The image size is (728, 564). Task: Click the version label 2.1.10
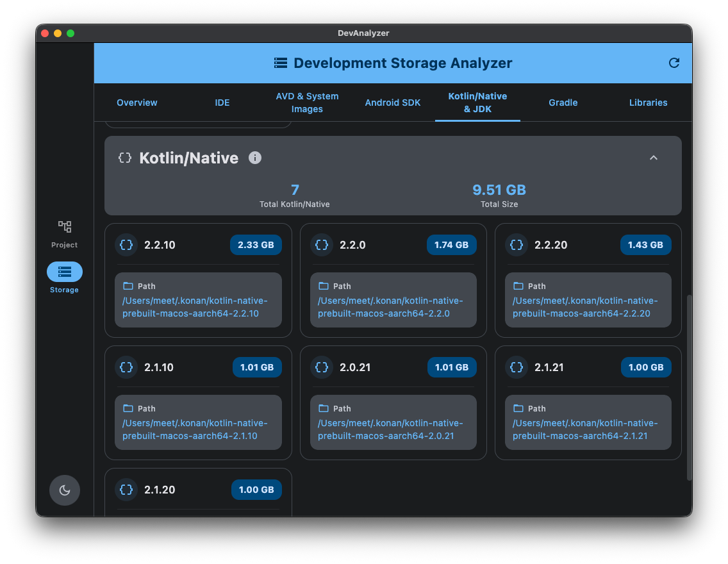[159, 367]
